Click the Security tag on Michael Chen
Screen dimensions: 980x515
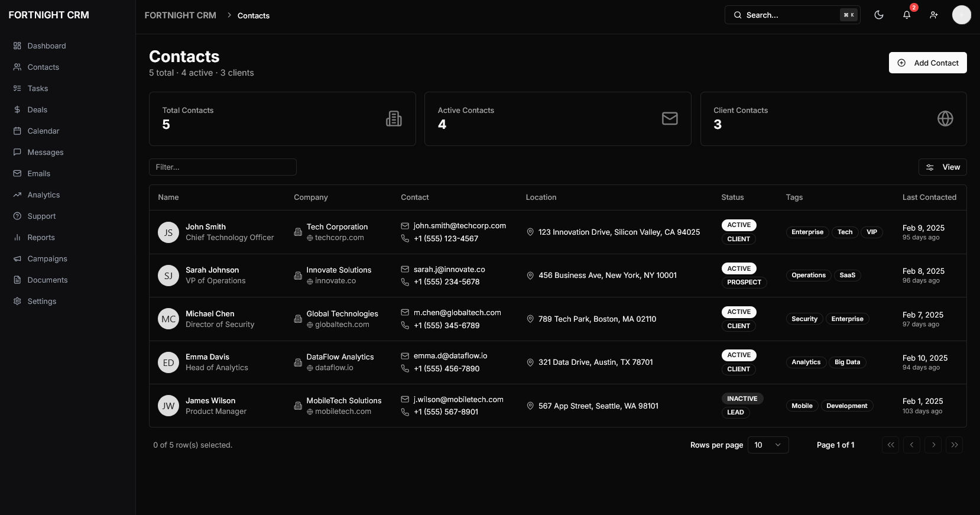pyautogui.click(x=804, y=319)
